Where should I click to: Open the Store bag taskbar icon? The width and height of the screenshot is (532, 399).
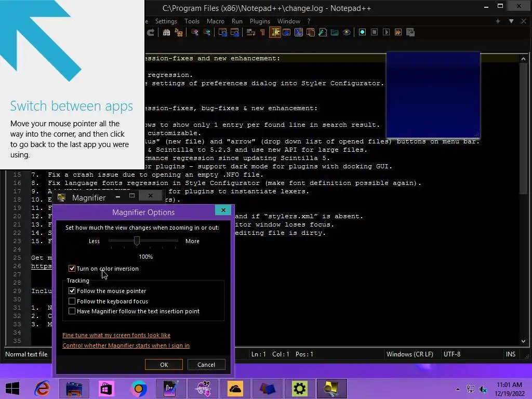point(106,389)
